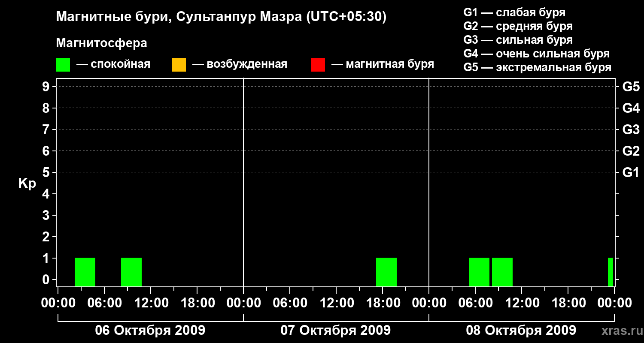Click the orange 'возбужденная' legend swatch

pos(179,64)
